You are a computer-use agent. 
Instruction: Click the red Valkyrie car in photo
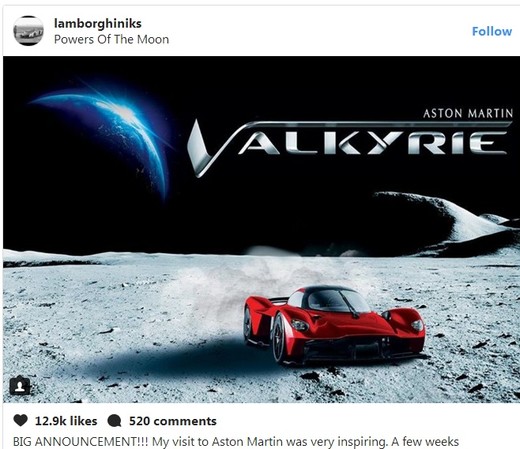(x=334, y=324)
